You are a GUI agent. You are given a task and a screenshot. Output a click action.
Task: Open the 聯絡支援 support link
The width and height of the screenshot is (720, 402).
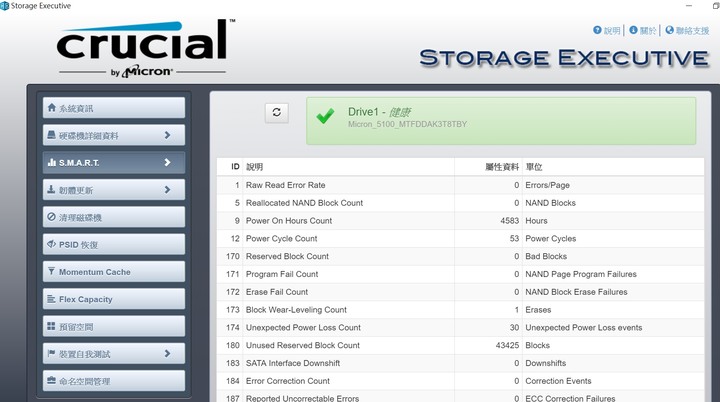point(692,31)
